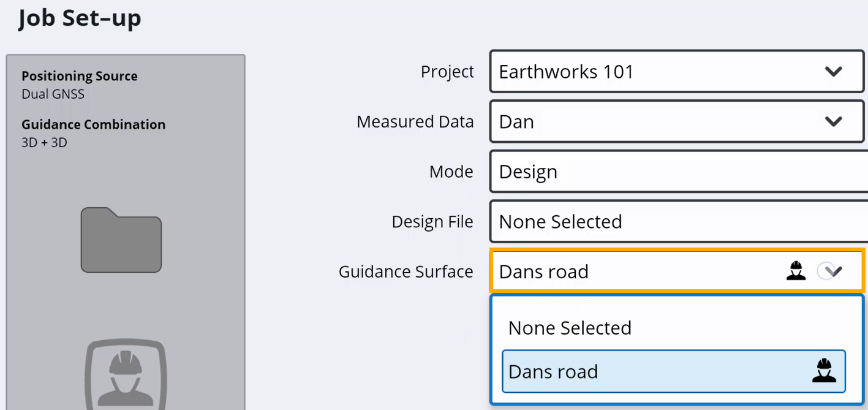Click the hard hat icon on the Dans road list option
Screen dimensions: 868x410
click(x=824, y=371)
